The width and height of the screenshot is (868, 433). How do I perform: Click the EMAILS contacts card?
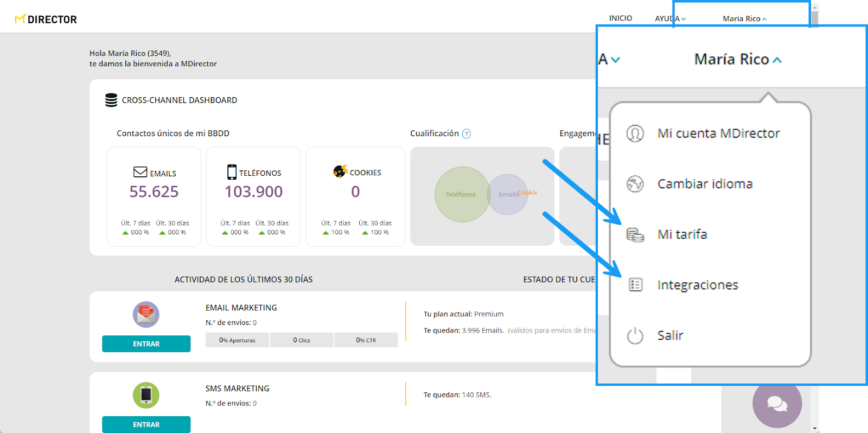[x=154, y=196]
